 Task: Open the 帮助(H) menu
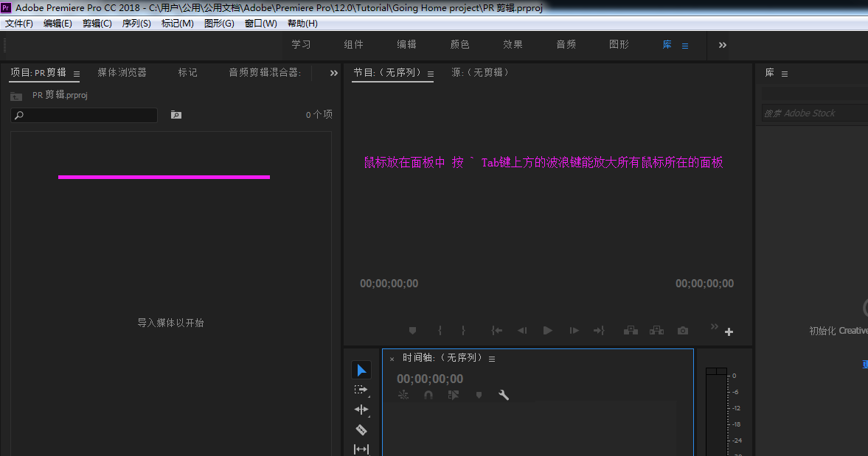(x=302, y=24)
